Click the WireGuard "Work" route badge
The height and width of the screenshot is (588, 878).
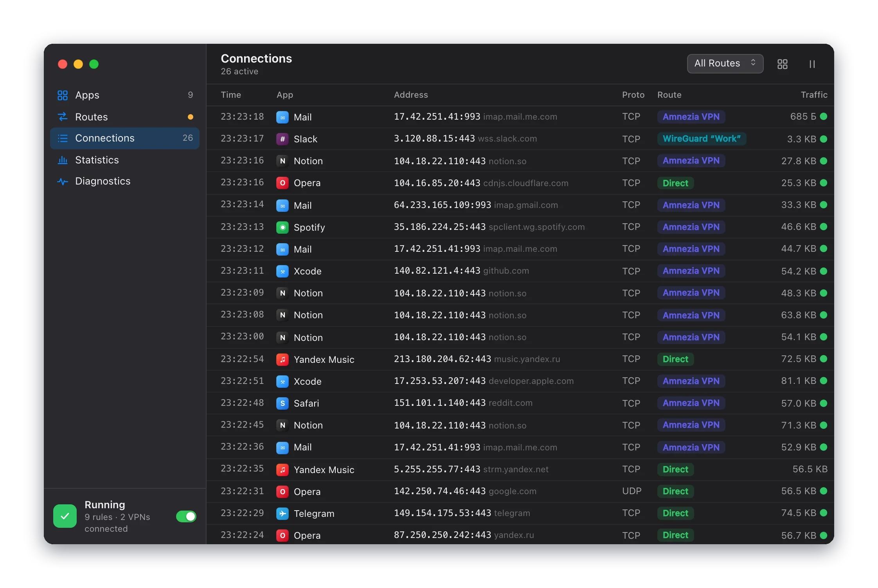(702, 139)
